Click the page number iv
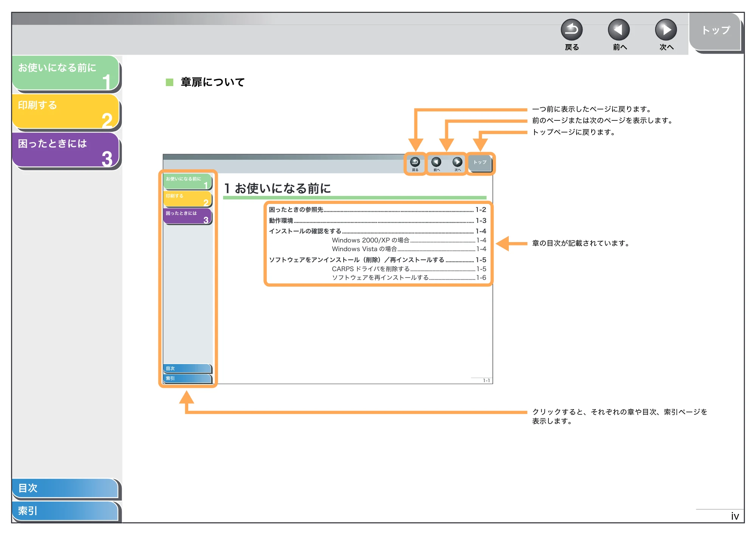The image size is (756, 534). 735,516
